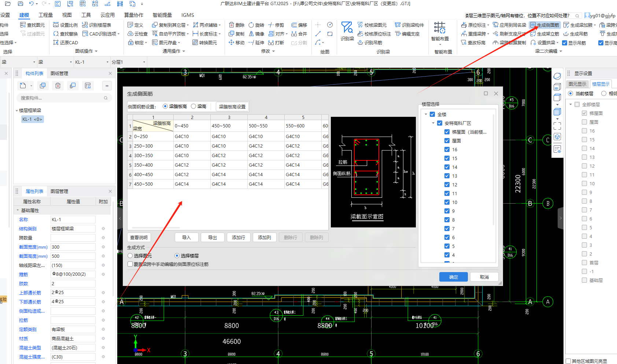Select the 梁高 radio option
Screen dimensions: 617x364
[x=193, y=106]
